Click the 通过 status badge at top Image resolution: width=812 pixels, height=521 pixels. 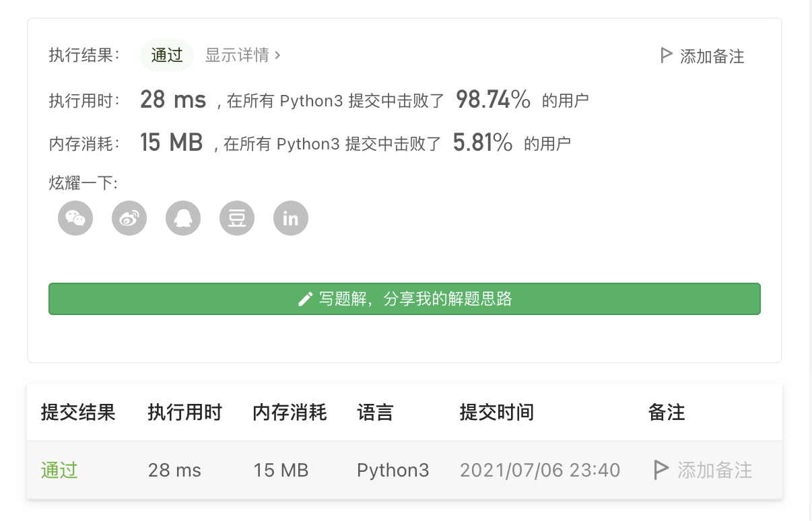(x=167, y=55)
